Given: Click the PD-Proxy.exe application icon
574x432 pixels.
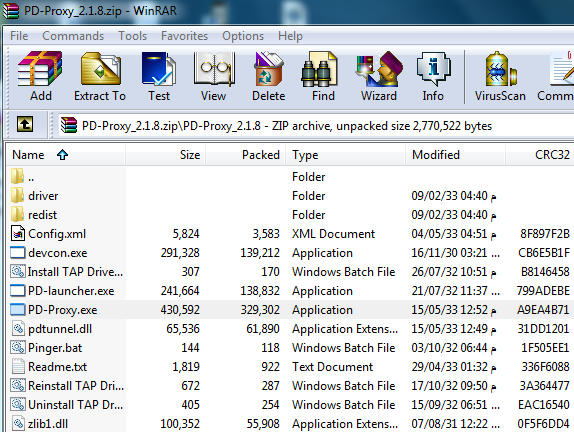Looking at the screenshot, I should (18, 310).
